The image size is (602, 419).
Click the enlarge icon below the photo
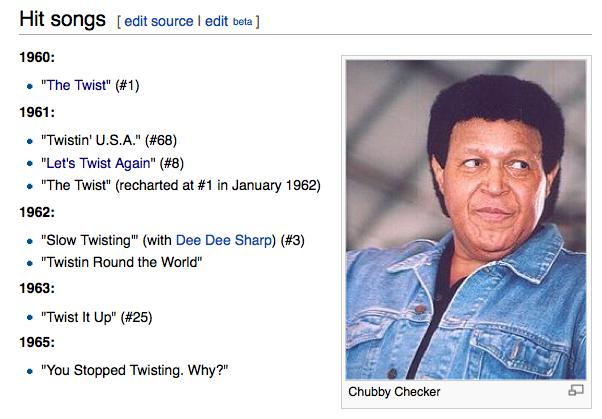click(575, 390)
